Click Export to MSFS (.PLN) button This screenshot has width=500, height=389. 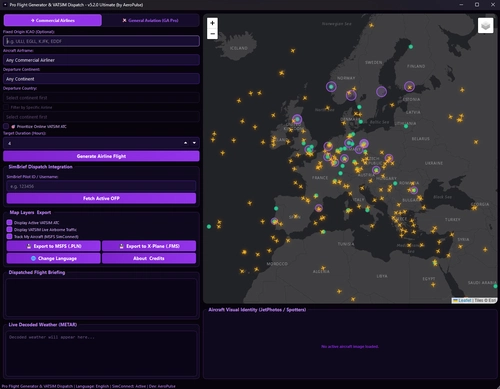[x=54, y=246]
